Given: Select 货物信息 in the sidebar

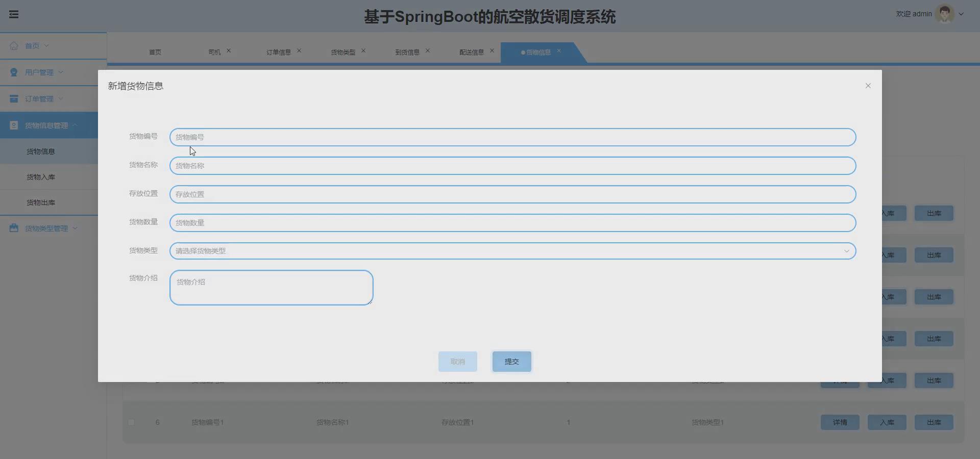Looking at the screenshot, I should (x=41, y=151).
